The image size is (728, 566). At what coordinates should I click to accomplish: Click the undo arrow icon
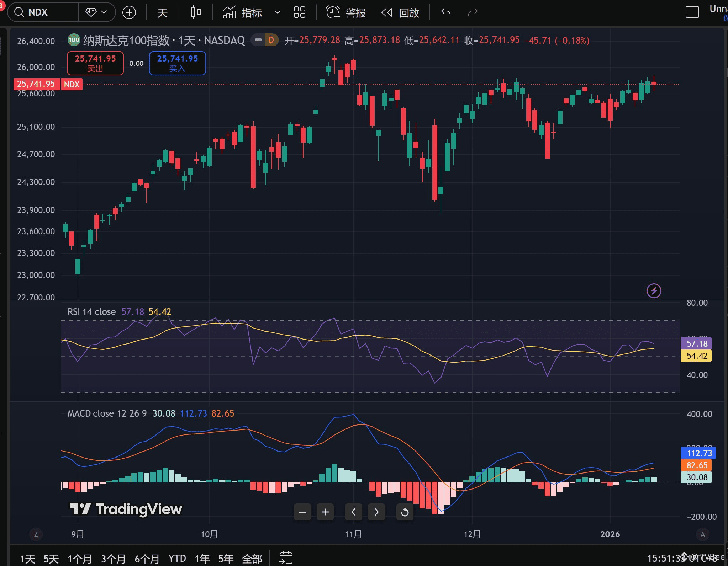(445, 12)
